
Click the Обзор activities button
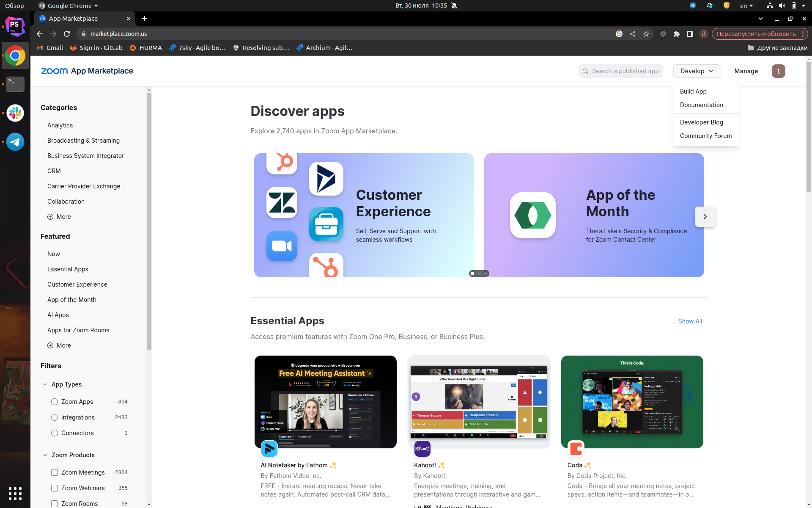click(x=14, y=6)
